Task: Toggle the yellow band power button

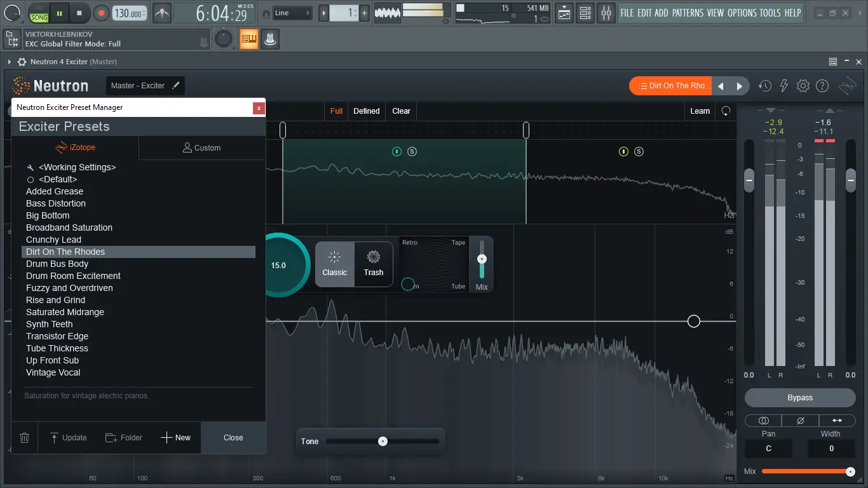Action: tap(623, 151)
